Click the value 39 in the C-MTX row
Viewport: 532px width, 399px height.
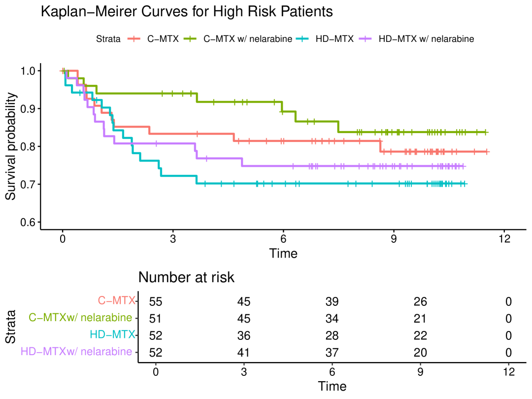332,301
